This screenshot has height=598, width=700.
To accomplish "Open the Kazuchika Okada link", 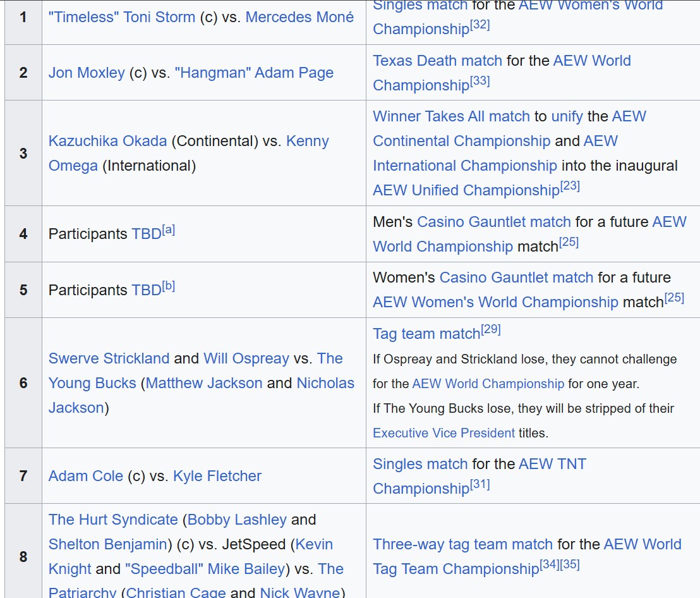I will coord(107,141).
